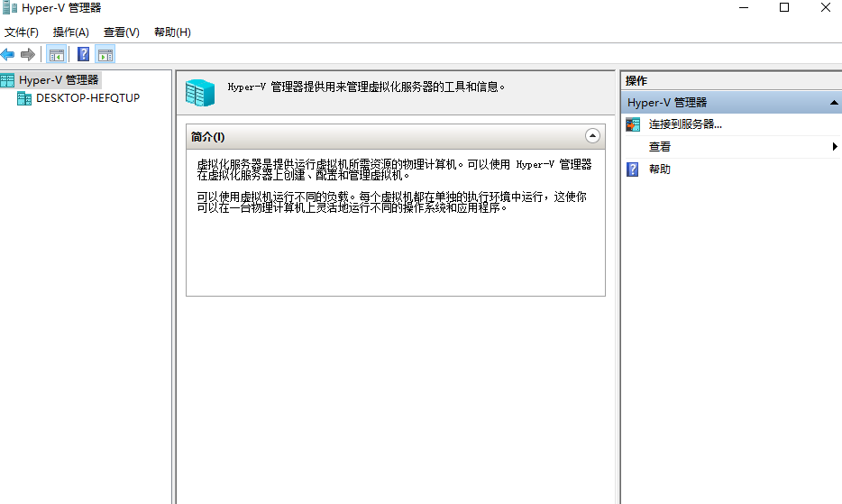842x504 pixels.
Task: Click the paragraph starting '虚拟化服务器是提供运行虚拟机'
Action: (394, 170)
